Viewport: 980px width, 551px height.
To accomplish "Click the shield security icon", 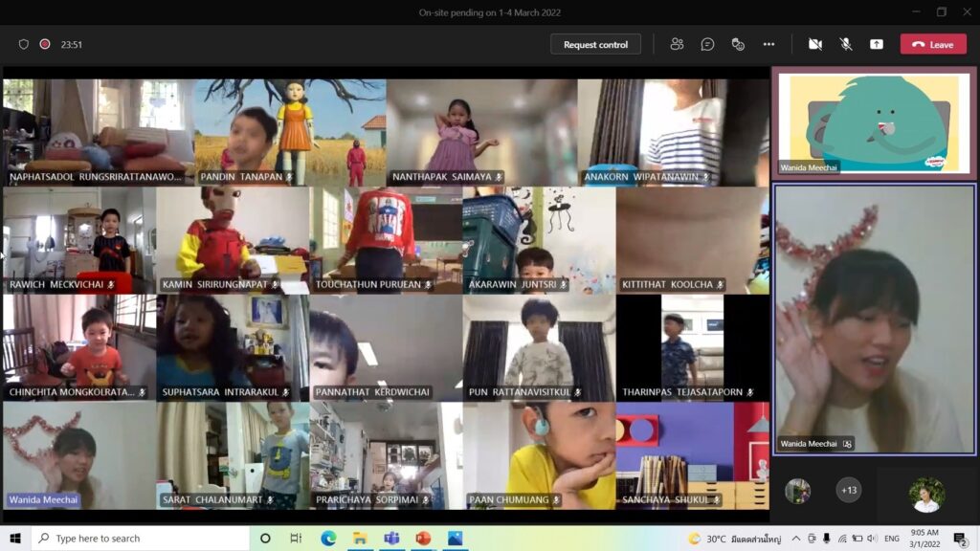I will click(24, 44).
